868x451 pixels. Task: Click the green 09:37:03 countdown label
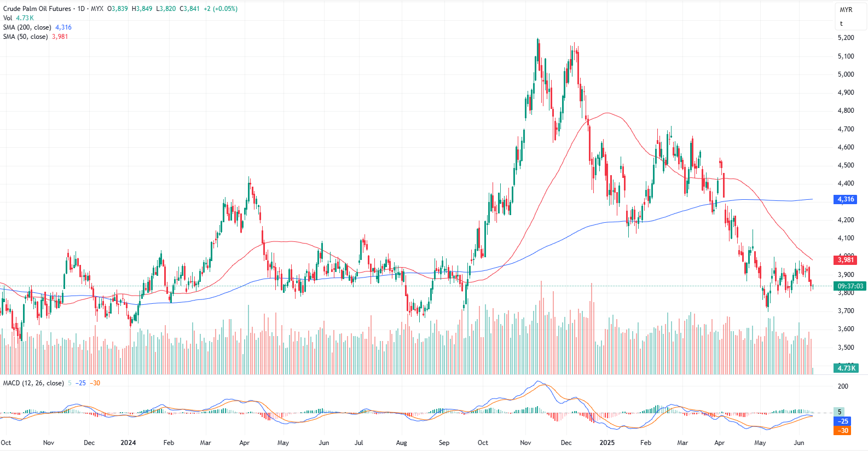[850, 286]
